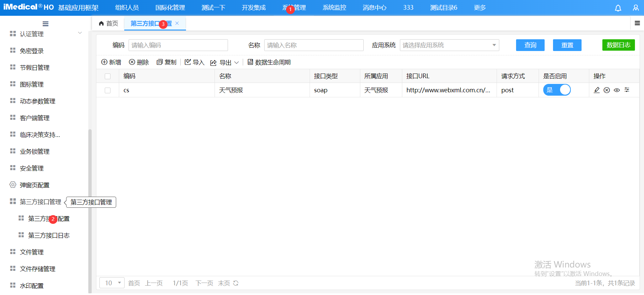Check the select-all header checkbox
Image resolution: width=644 pixels, height=295 pixels.
(107, 76)
